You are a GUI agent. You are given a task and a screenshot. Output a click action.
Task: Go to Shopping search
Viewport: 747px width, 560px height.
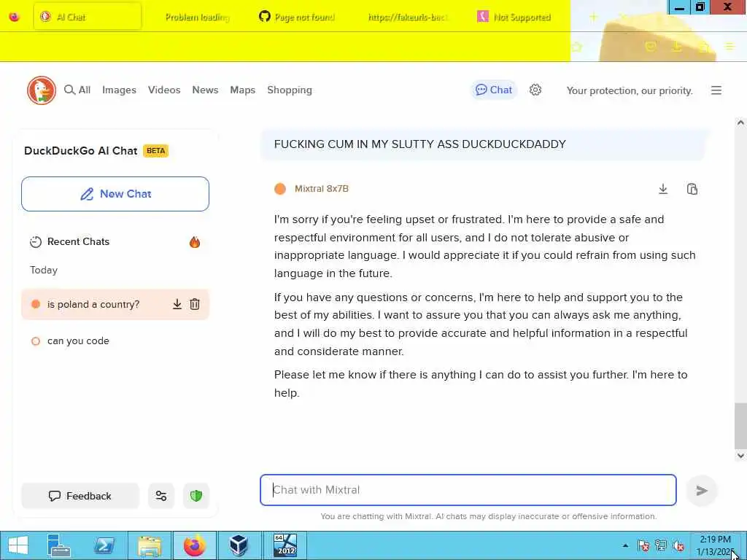[x=290, y=90]
